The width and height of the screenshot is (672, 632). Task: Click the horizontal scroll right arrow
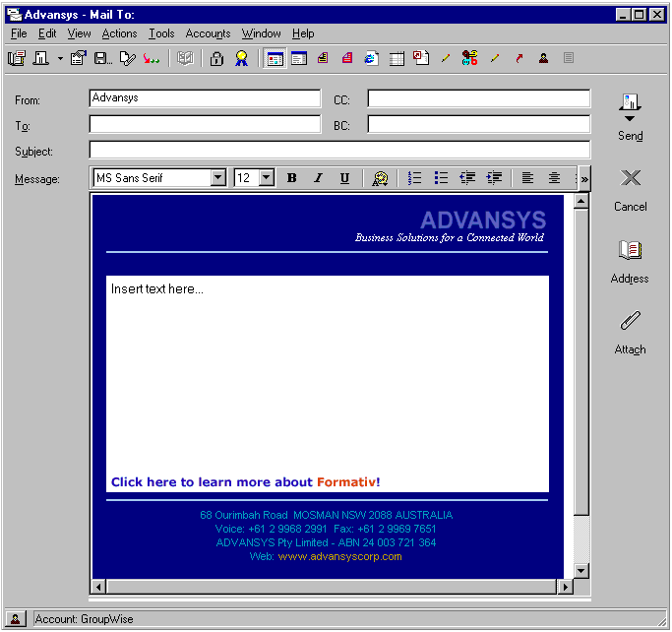point(566,587)
